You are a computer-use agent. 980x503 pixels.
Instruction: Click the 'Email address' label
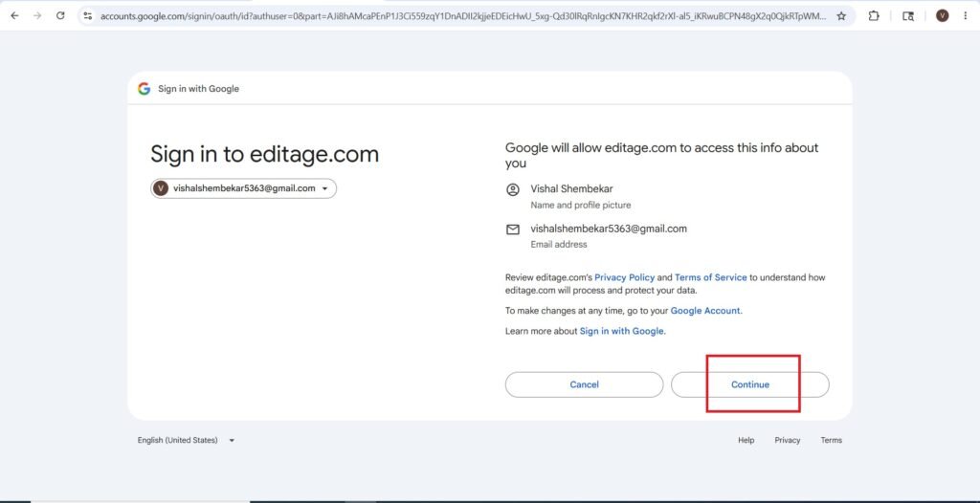tap(559, 244)
